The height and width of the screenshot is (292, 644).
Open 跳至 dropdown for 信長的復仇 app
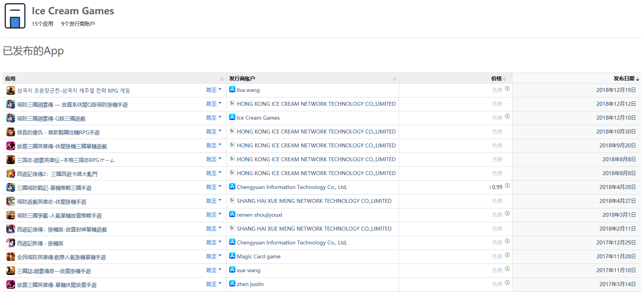click(x=214, y=132)
